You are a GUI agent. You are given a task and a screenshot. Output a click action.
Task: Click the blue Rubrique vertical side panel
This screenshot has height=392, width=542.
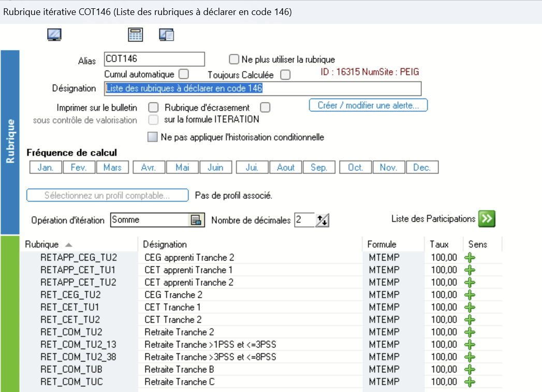point(10,141)
